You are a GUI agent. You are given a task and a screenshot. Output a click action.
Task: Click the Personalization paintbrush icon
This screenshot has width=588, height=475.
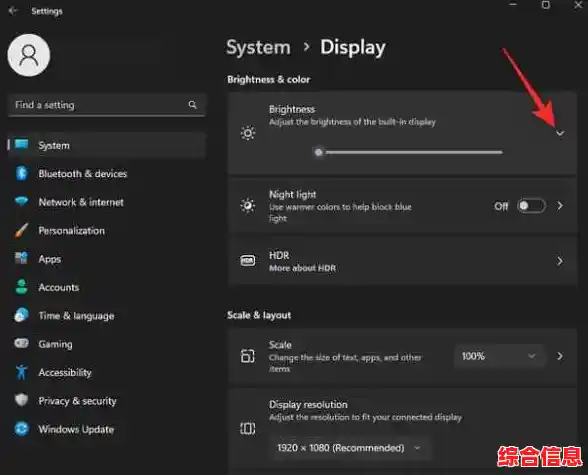tap(21, 230)
